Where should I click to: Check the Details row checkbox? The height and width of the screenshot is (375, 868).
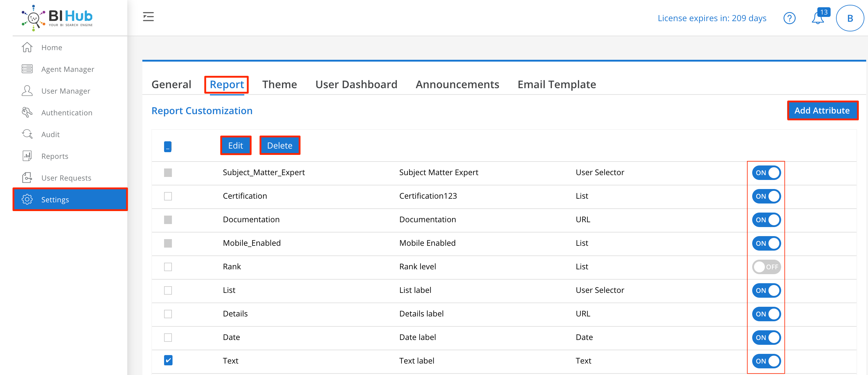(168, 314)
